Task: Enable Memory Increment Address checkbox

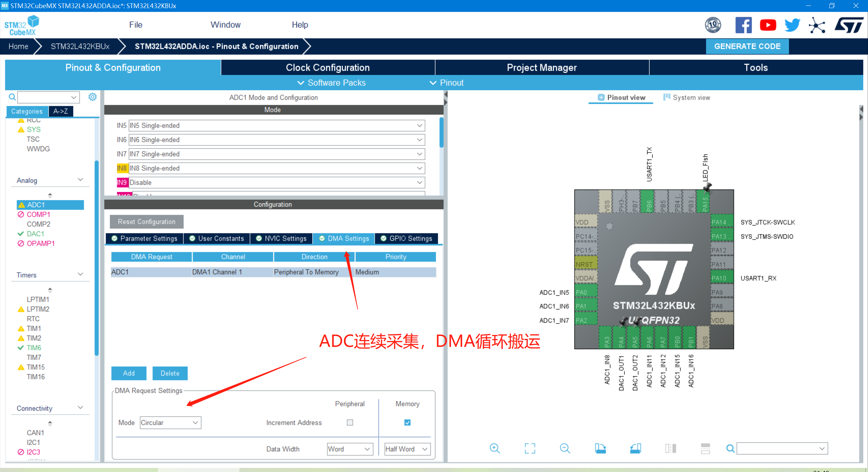Action: coord(407,422)
